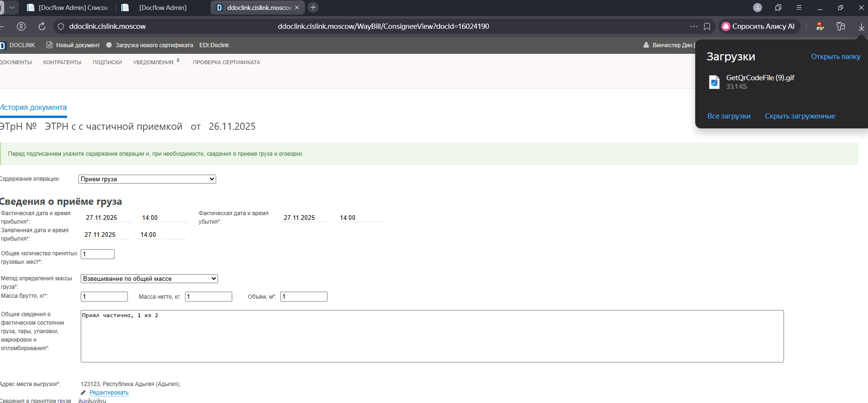Click the EDI.Doclink link

point(214,45)
